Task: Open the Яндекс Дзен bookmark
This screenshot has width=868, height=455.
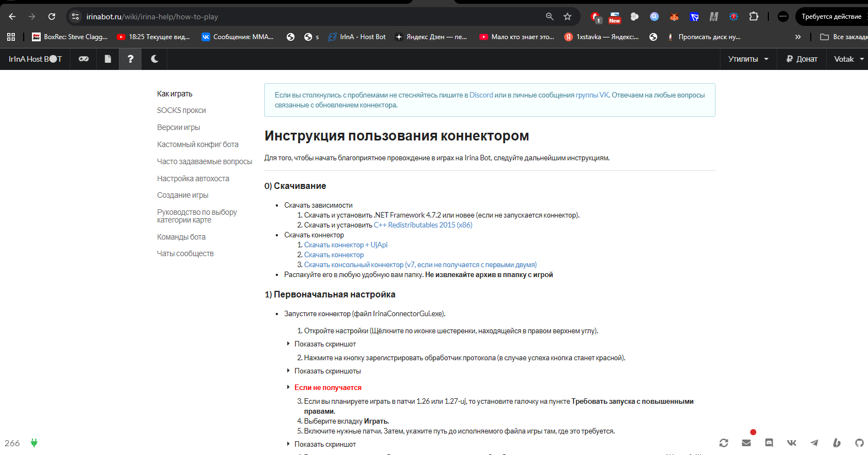Action: click(x=431, y=37)
